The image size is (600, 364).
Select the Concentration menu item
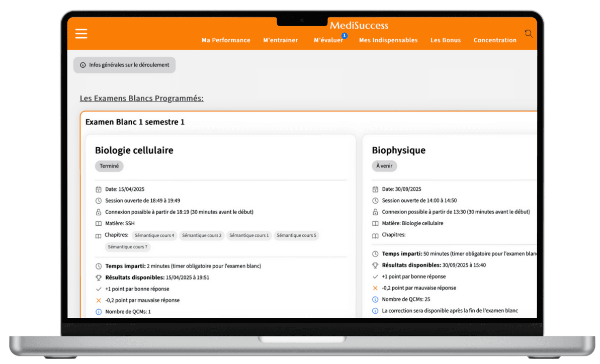coord(495,40)
